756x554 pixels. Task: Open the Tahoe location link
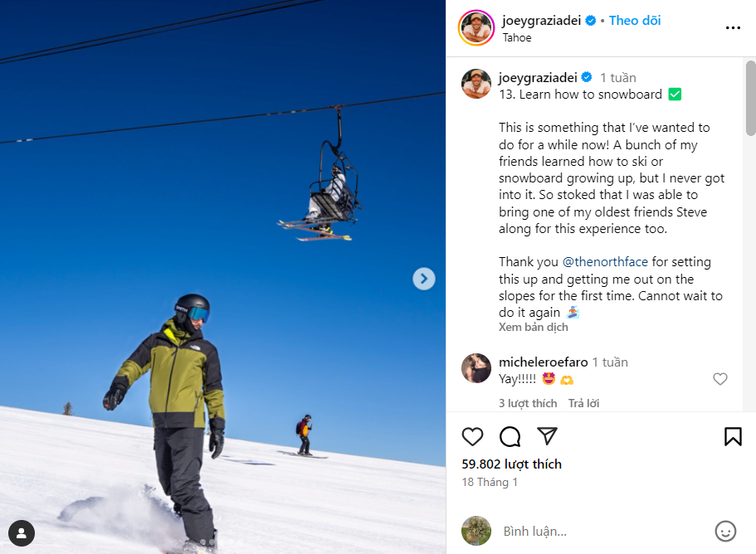point(517,37)
